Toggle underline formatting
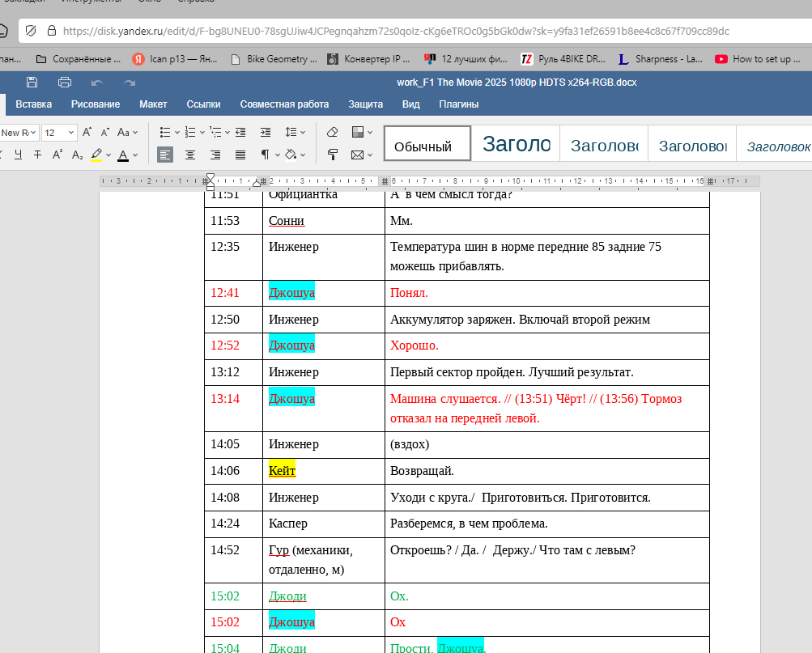 click(18, 155)
